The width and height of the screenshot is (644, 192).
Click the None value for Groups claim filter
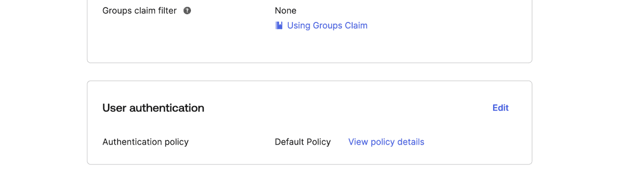285,11
